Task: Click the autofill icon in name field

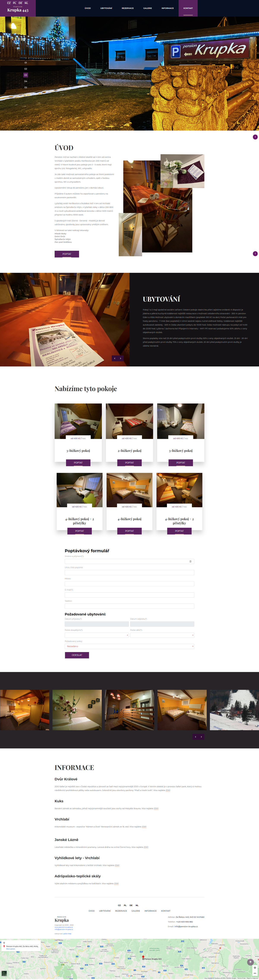Action: point(190,561)
